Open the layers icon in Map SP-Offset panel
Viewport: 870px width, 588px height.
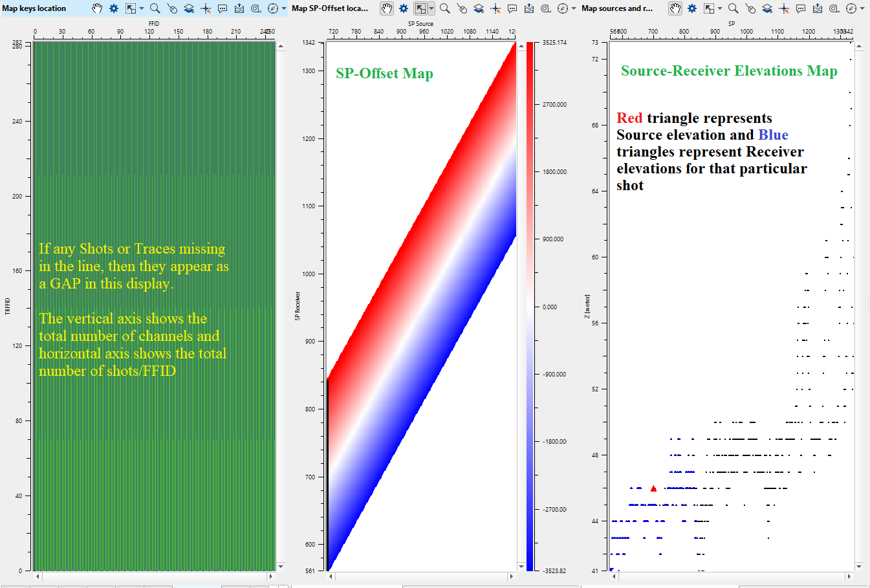479,8
